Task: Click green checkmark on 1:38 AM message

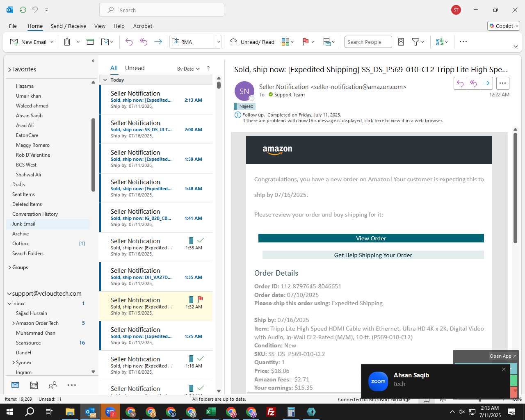Action: click(201, 240)
